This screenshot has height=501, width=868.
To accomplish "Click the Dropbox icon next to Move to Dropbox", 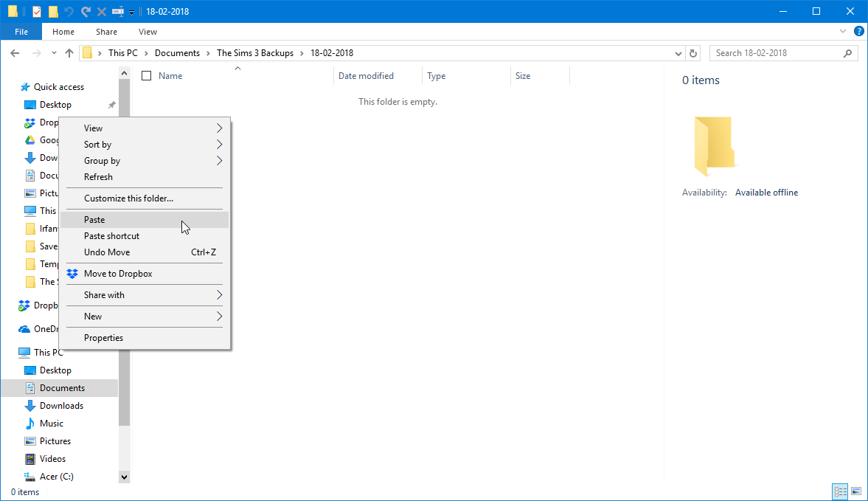I will coord(72,274).
